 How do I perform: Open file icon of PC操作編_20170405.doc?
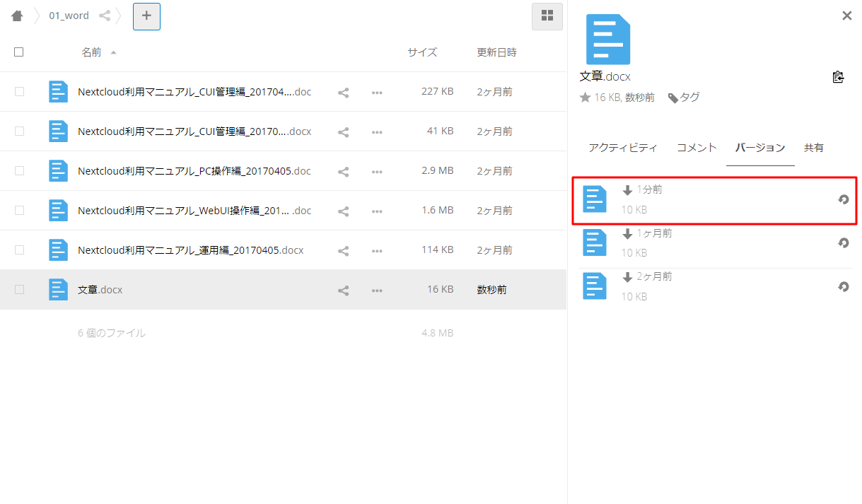coord(58,171)
